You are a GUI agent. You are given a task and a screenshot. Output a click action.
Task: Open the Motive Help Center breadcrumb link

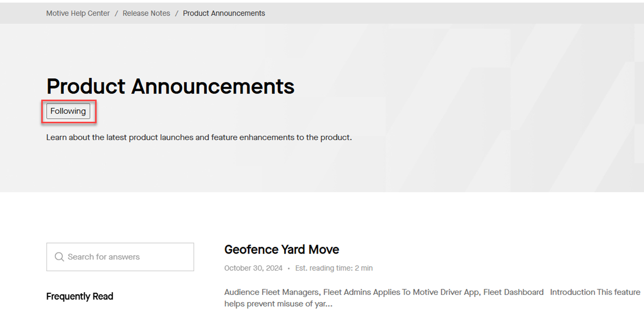78,14
